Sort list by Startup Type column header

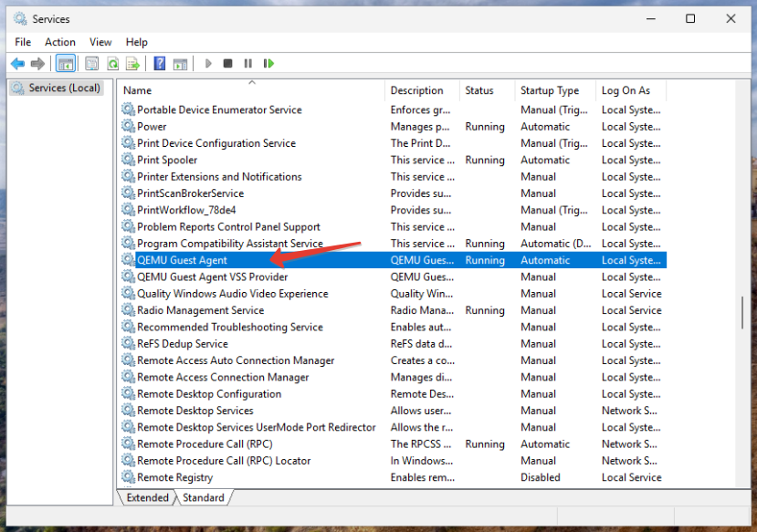(555, 90)
